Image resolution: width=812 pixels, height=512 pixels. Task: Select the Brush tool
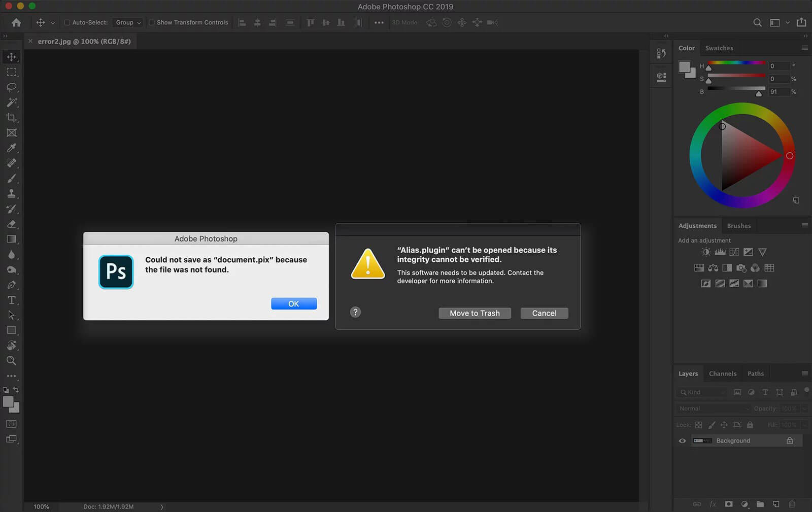coord(11,179)
